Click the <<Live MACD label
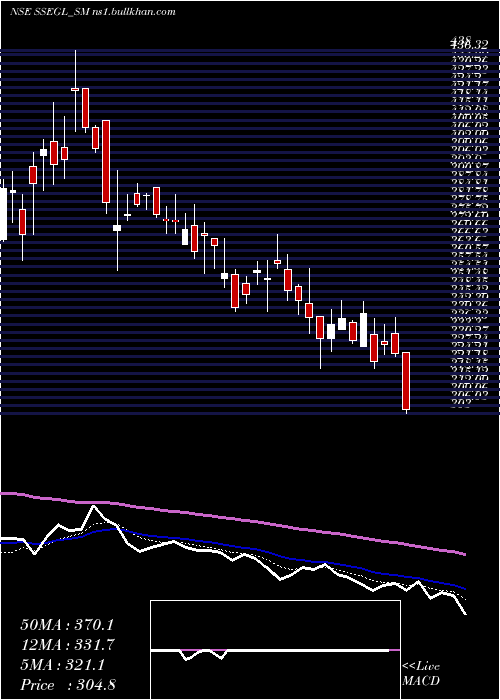 tap(421, 674)
